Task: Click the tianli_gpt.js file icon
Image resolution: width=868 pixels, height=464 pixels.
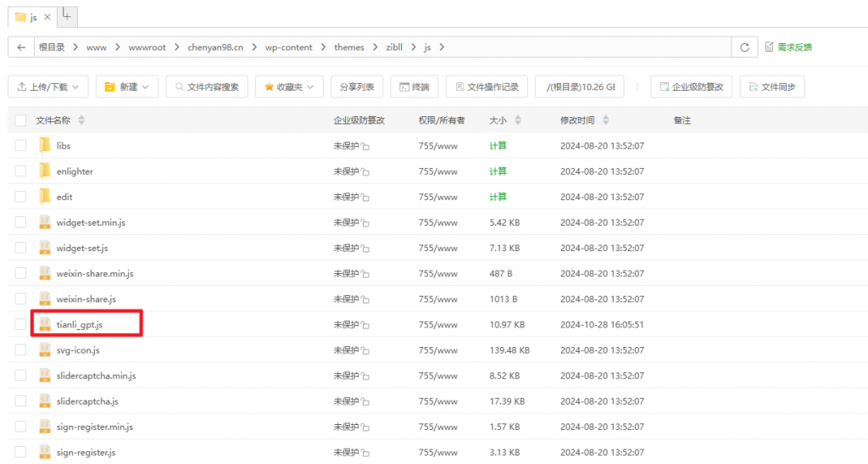Action: (45, 324)
